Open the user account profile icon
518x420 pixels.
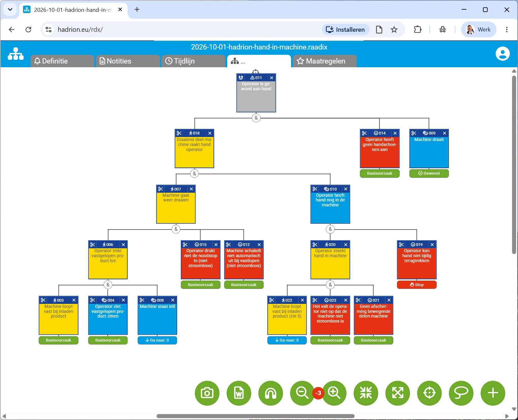(502, 54)
